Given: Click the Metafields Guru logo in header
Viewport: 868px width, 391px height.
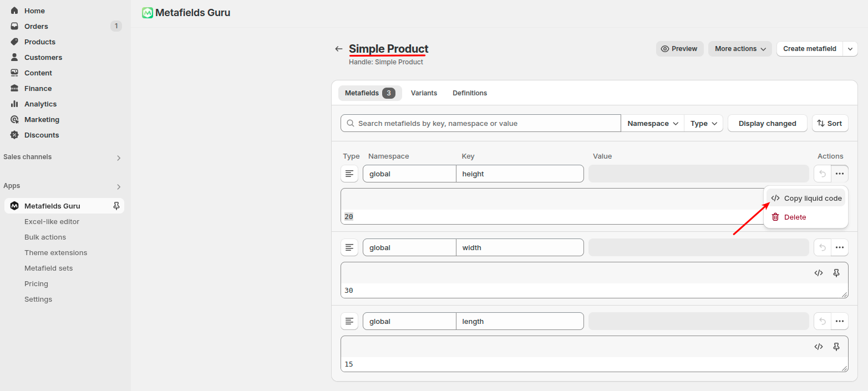Looking at the screenshot, I should coord(148,13).
